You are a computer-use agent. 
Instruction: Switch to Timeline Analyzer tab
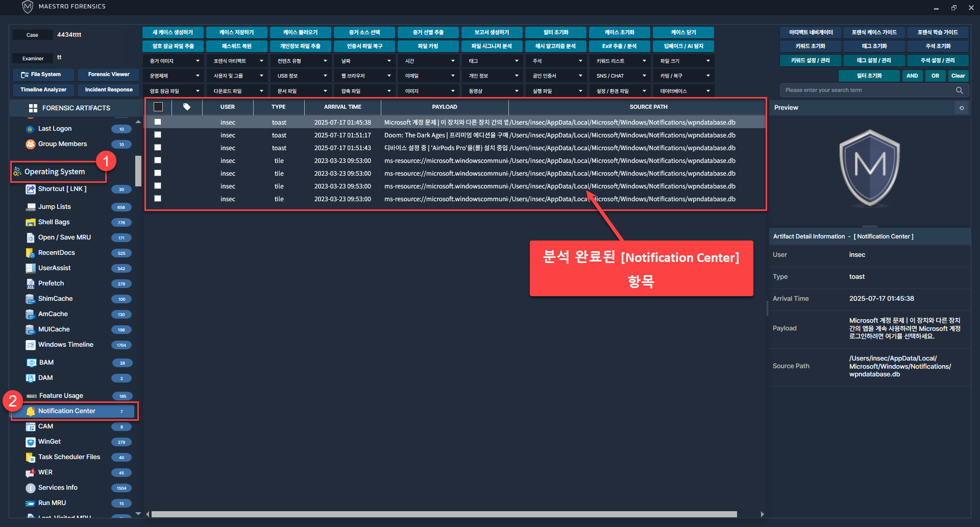click(x=43, y=90)
